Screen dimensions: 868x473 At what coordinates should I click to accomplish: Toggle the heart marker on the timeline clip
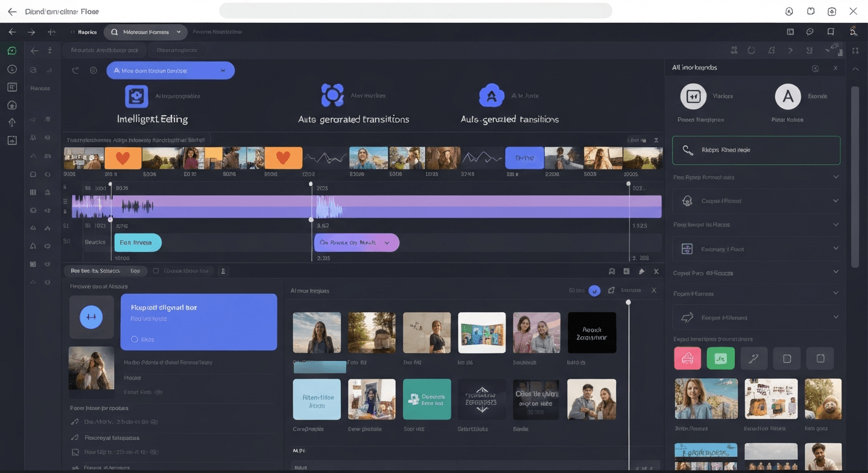(x=123, y=158)
